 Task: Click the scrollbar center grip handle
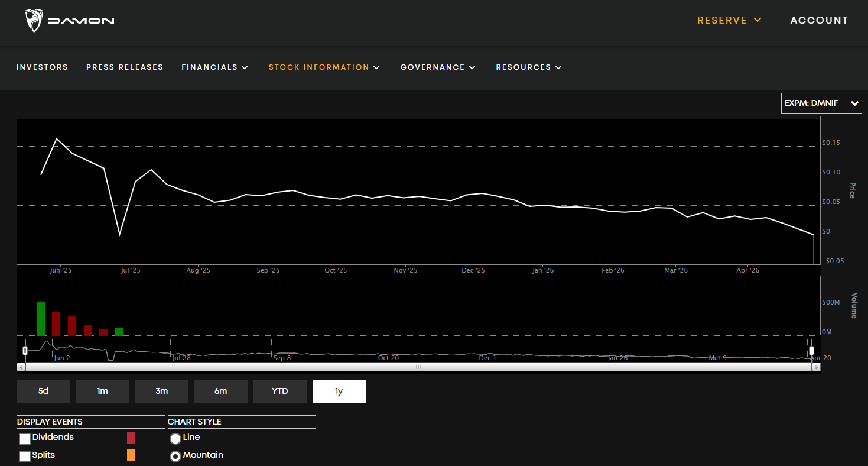418,367
